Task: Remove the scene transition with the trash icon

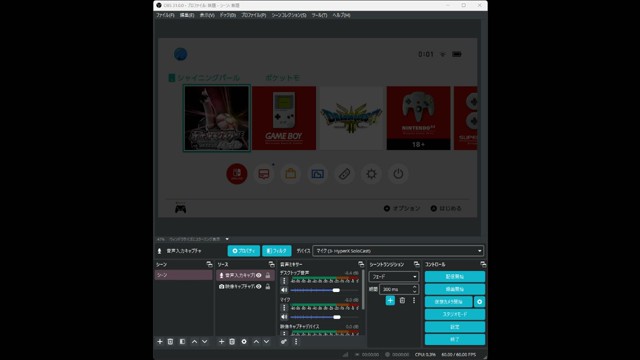Action: (402, 300)
